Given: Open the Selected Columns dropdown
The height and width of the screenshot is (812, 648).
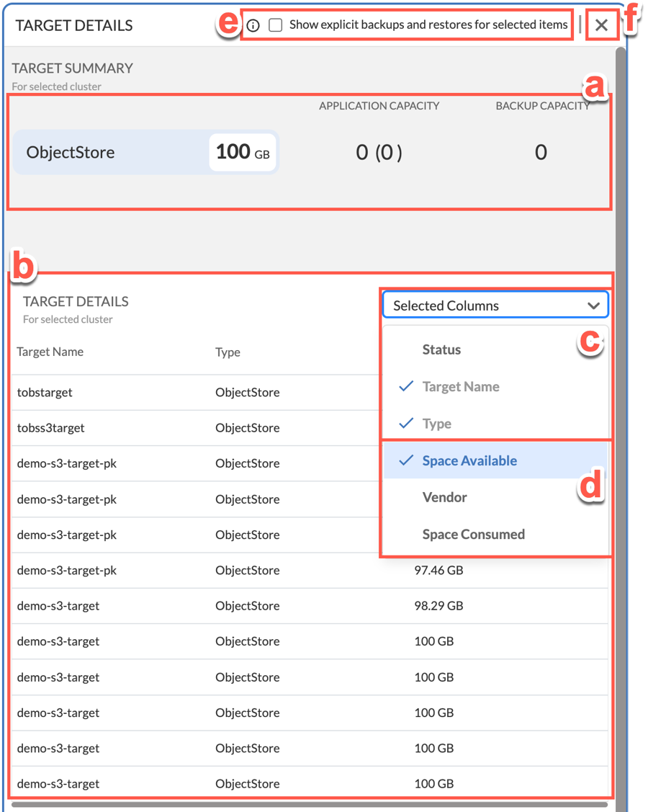Looking at the screenshot, I should [495, 305].
